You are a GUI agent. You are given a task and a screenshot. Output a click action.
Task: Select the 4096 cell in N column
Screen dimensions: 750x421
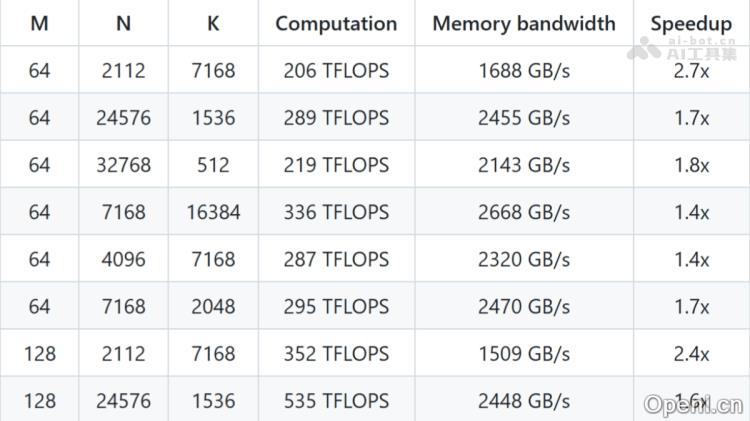pyautogui.click(x=123, y=259)
